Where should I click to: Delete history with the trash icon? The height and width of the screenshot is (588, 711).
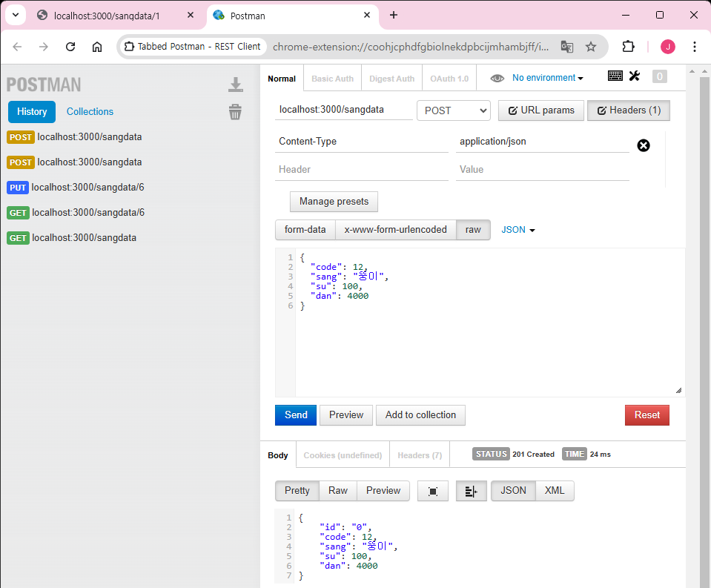pyautogui.click(x=235, y=111)
